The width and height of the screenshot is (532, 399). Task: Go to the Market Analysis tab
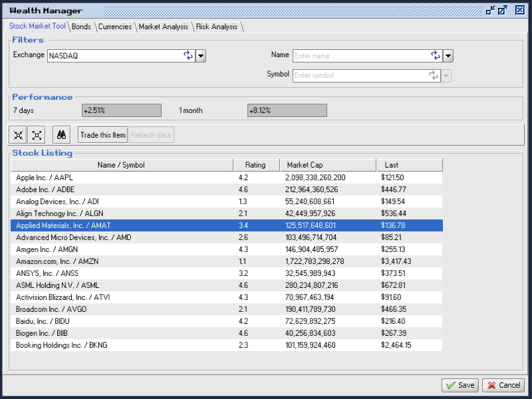tap(164, 27)
